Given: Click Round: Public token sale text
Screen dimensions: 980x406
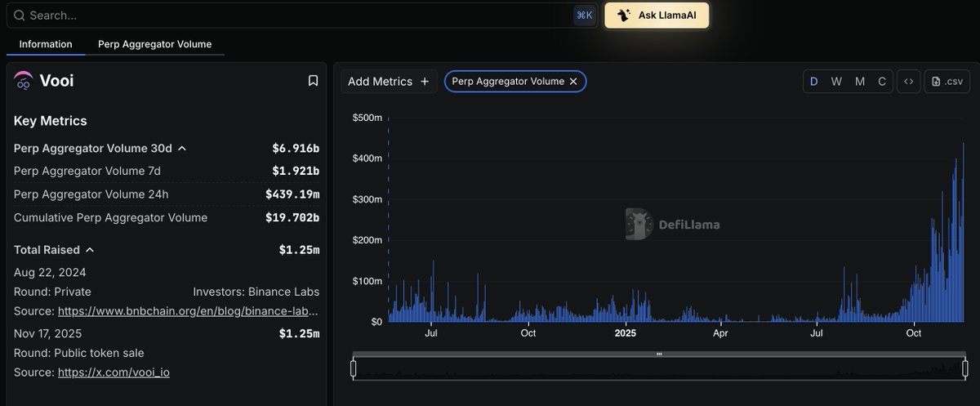Looking at the screenshot, I should [79, 353].
